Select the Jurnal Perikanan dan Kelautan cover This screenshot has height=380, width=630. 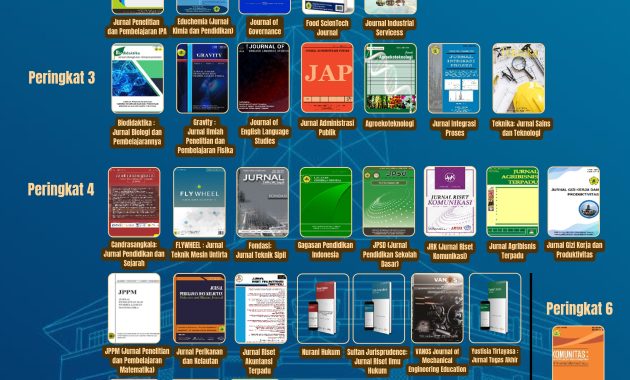coord(200,308)
